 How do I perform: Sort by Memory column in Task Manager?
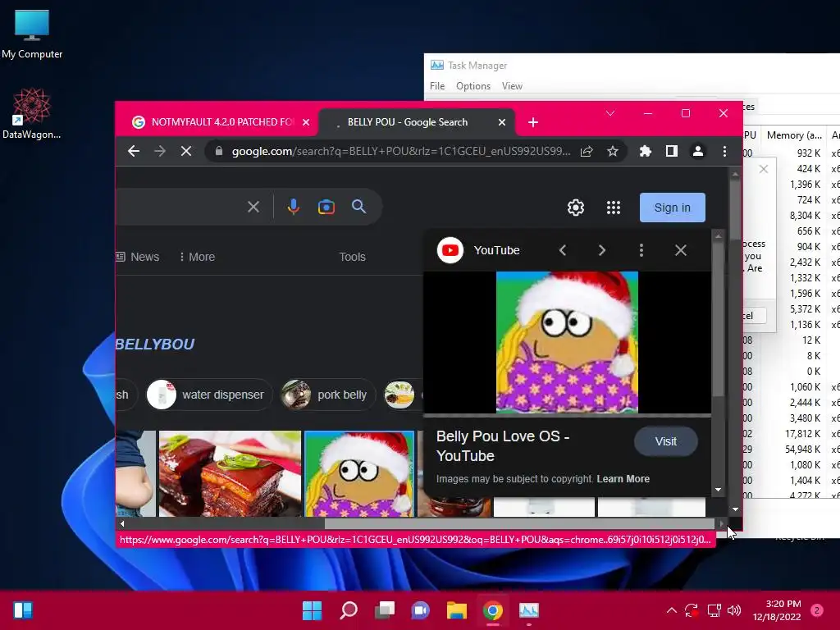point(794,135)
